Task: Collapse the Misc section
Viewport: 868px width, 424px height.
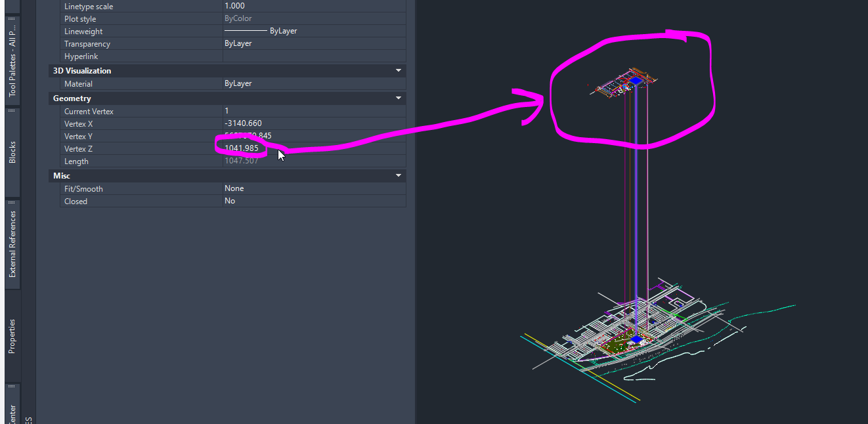Action: coord(398,175)
